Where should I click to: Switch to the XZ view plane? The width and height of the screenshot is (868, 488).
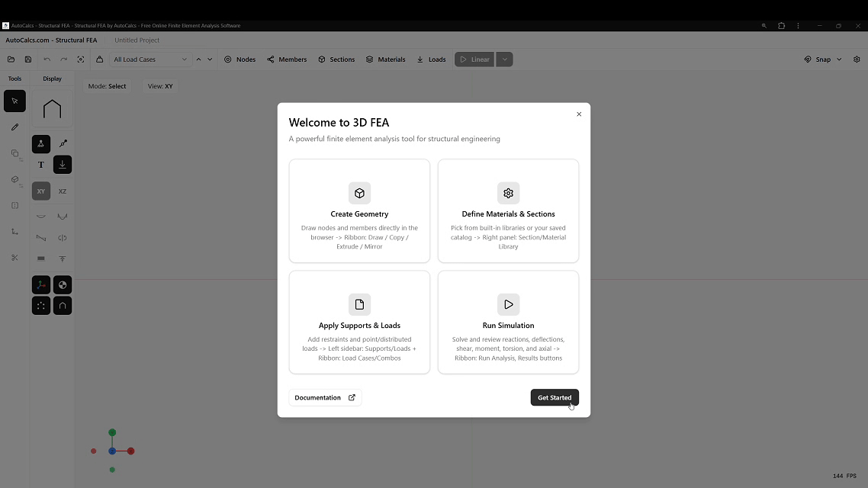click(63, 191)
